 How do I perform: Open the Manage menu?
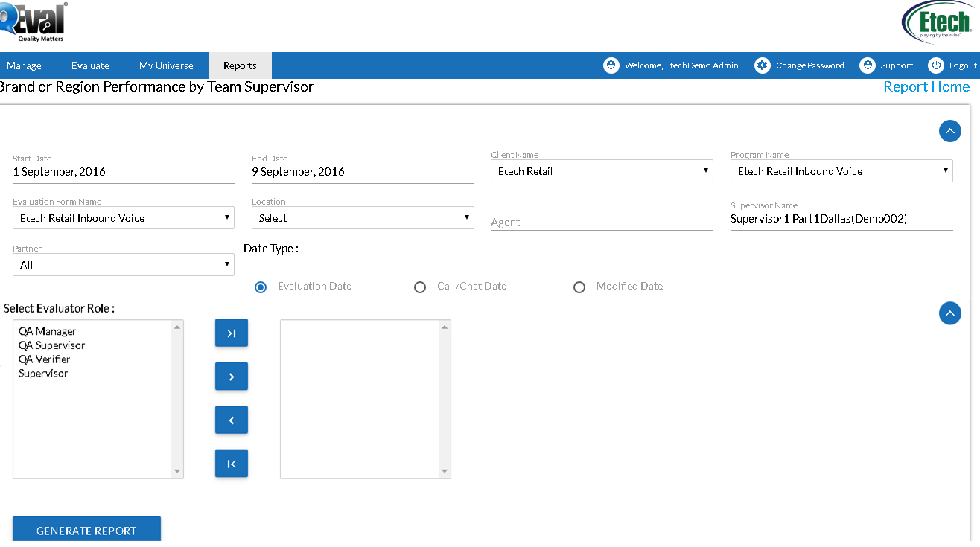[24, 65]
